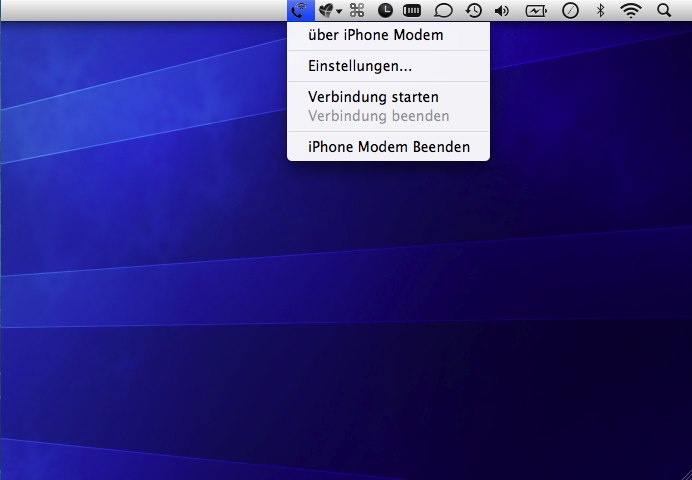
Task: Open the heart-shaped menu bar icon
Action: [326, 11]
